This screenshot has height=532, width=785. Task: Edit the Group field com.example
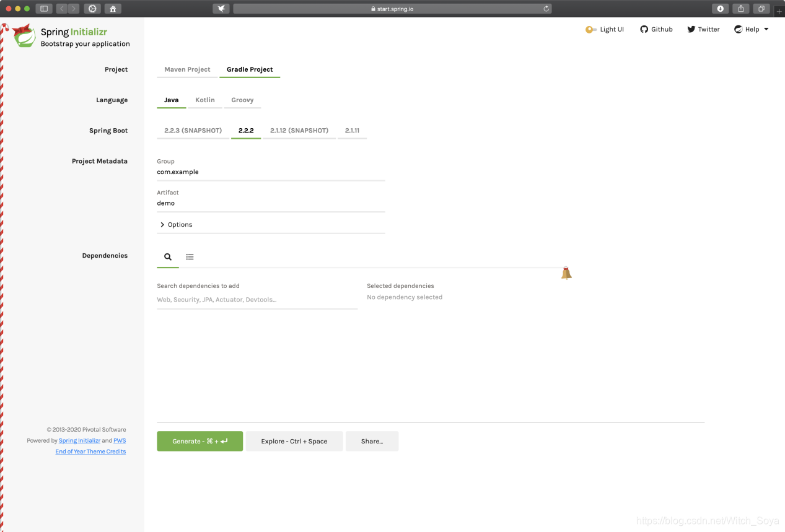click(271, 172)
